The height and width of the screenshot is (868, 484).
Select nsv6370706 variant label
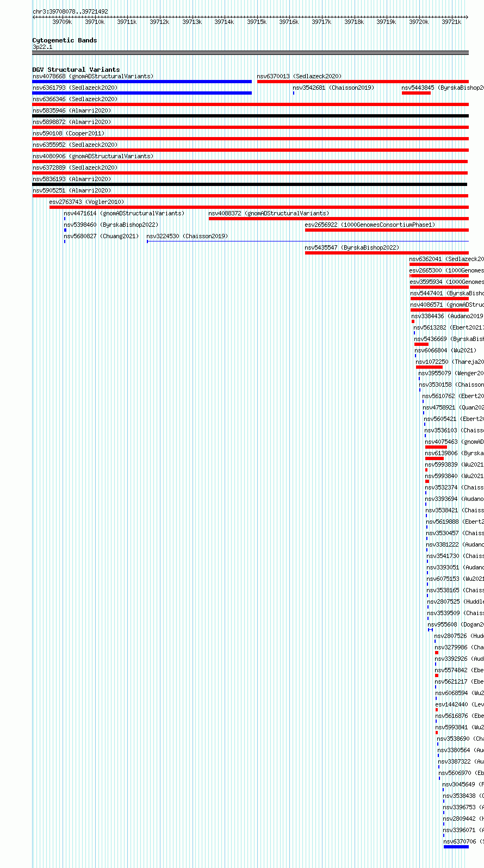(x=464, y=841)
